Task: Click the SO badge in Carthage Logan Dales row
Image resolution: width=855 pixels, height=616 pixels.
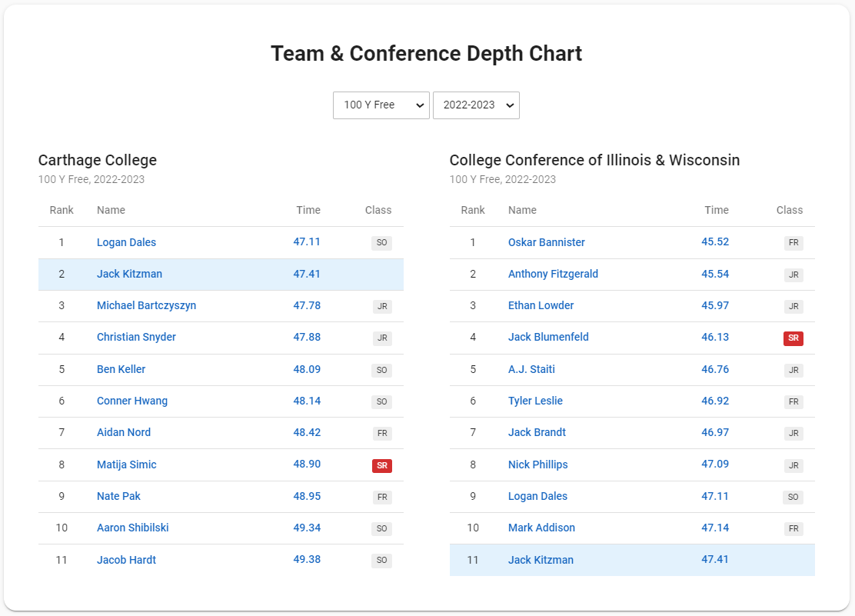Action: (381, 243)
